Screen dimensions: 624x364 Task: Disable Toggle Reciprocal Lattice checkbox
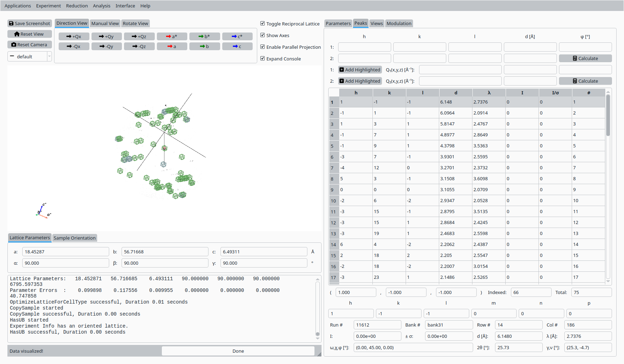pos(263,23)
